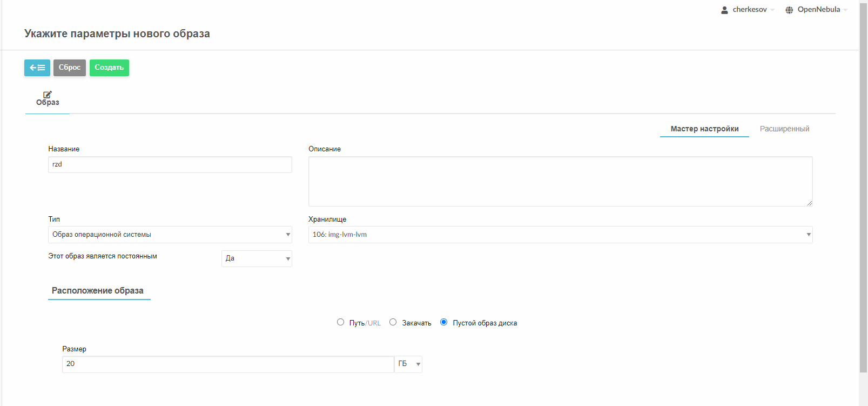Click the vertical page scrollbar
The width and height of the screenshot is (868, 406).
point(863,189)
